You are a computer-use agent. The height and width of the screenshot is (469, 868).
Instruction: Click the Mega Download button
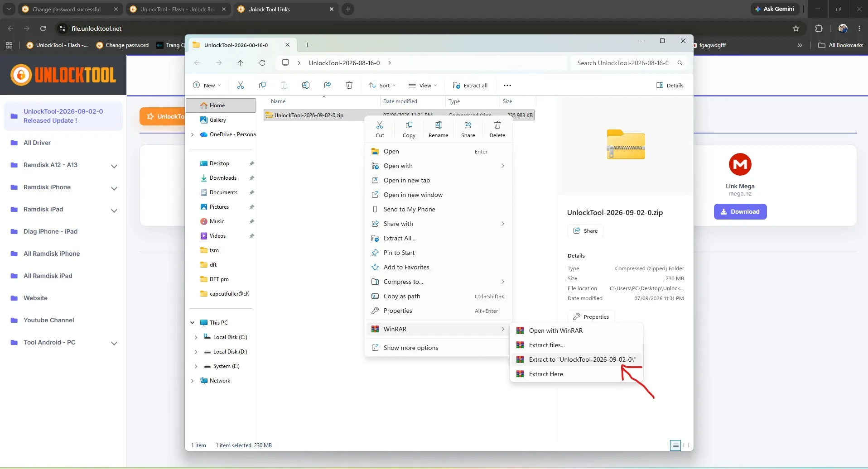740,211
